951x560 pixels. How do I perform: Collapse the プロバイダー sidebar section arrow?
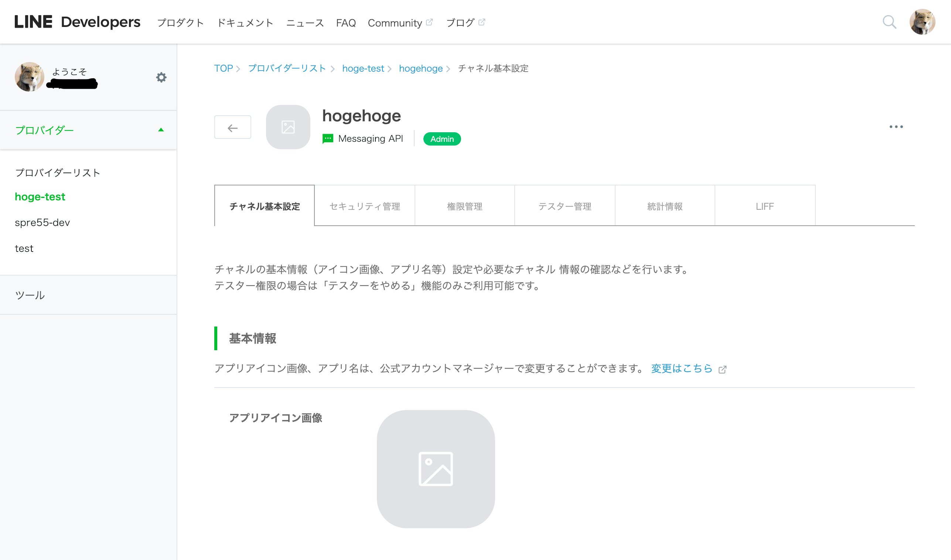161,130
